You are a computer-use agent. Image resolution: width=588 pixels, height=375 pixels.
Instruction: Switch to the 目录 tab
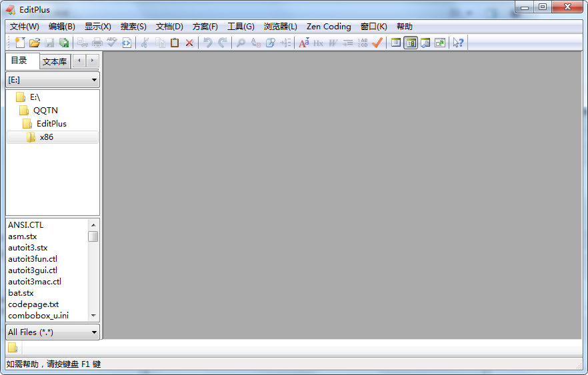pyautogui.click(x=22, y=61)
